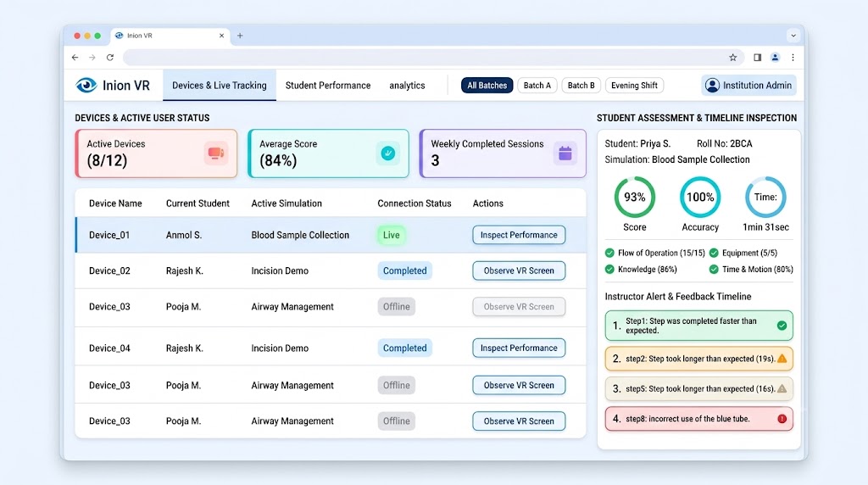
Task: Open alert 3: step5 took longer (16s)
Action: pos(698,388)
